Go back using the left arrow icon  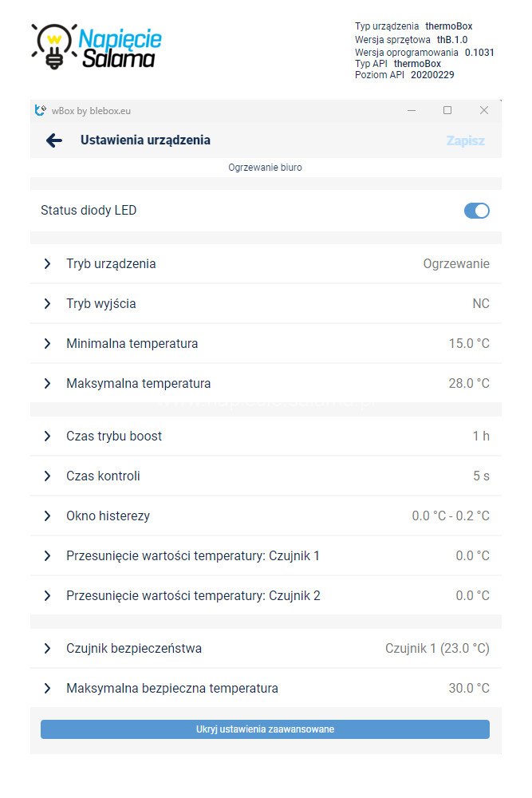click(54, 140)
